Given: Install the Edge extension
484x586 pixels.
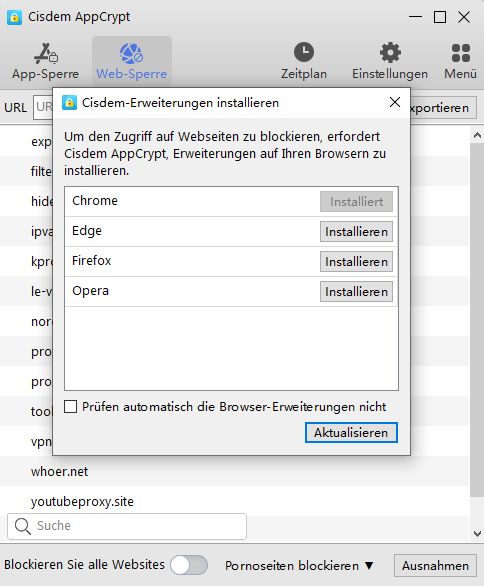Looking at the screenshot, I should 356,232.
